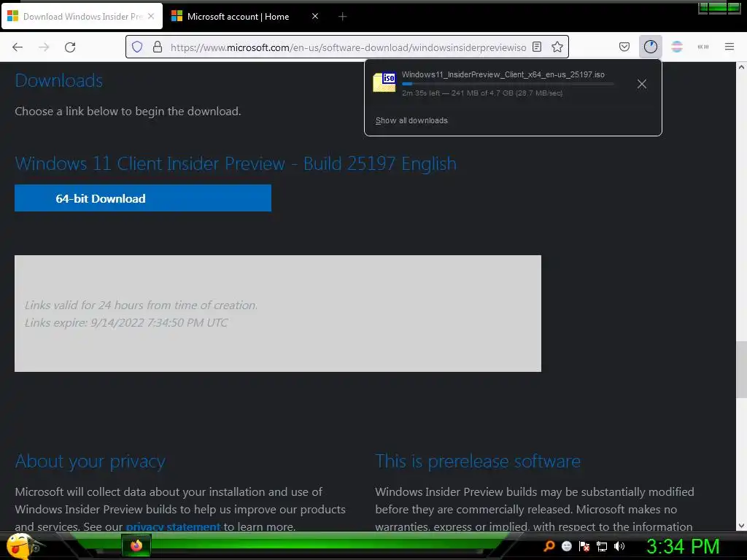
Task: Click the Firefox taskbar button
Action: (x=136, y=545)
